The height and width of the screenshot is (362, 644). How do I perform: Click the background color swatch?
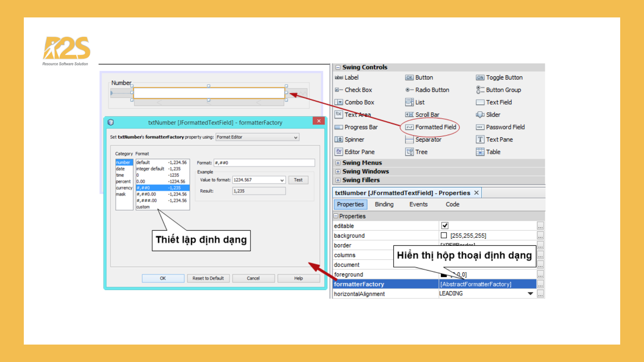click(x=444, y=235)
